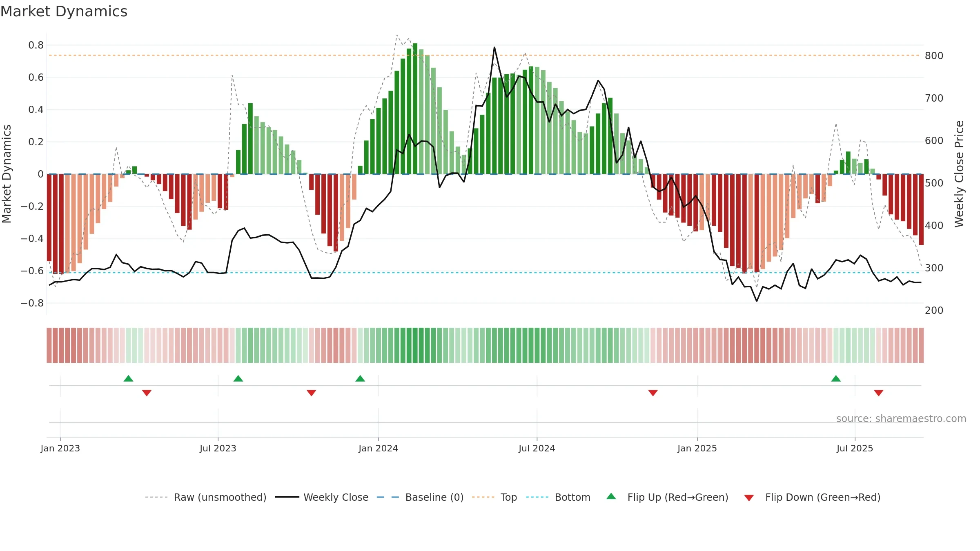Click the tallest dark green bar near 0.8
The image size is (980, 551).
tap(415, 109)
